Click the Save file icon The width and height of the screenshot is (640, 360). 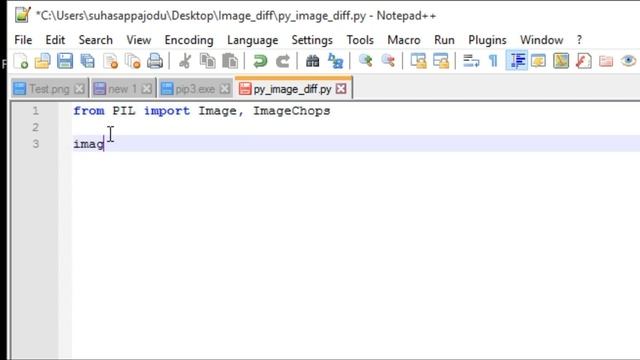(65, 61)
